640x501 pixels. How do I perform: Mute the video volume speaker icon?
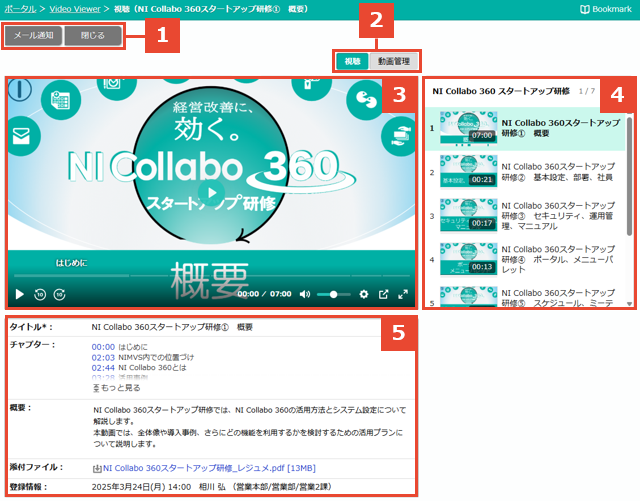pyautogui.click(x=304, y=294)
